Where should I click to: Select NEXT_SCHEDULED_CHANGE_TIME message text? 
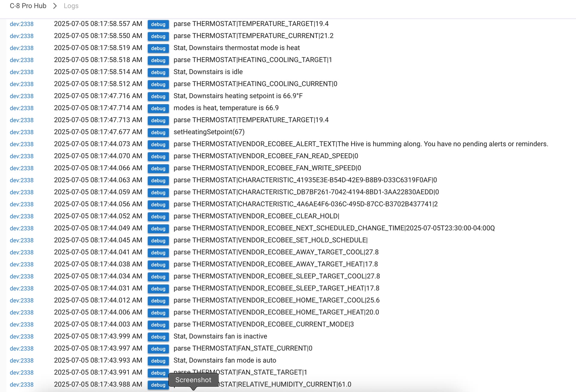coord(334,228)
